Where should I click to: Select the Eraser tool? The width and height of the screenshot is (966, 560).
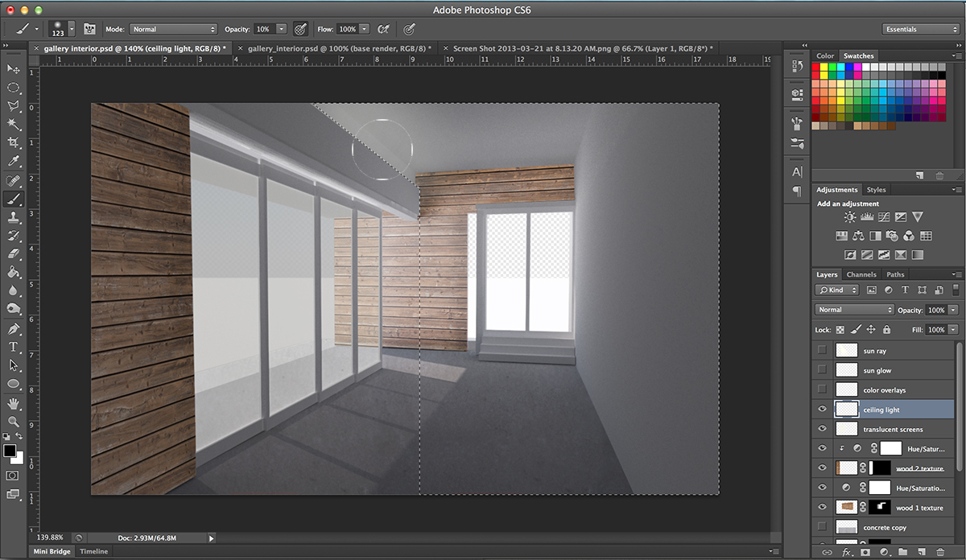14,253
